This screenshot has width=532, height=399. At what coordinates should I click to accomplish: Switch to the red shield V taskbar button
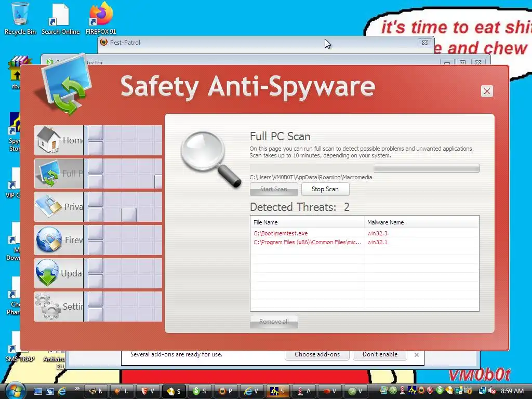tap(148, 391)
